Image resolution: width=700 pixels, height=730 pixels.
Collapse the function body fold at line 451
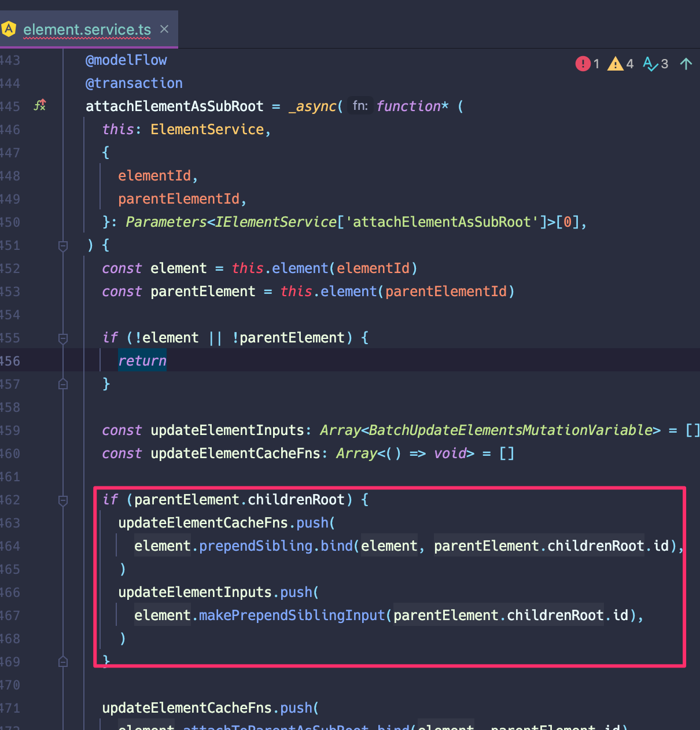pos(62,245)
